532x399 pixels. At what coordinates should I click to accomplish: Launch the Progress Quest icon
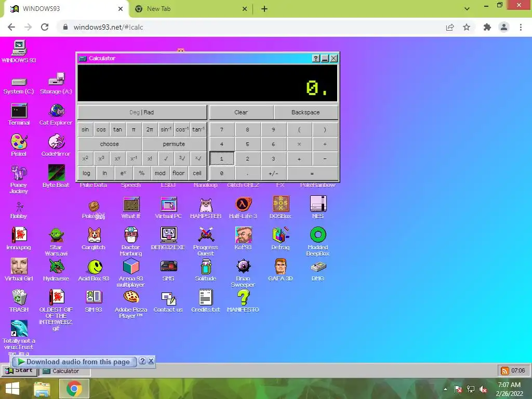pyautogui.click(x=206, y=242)
